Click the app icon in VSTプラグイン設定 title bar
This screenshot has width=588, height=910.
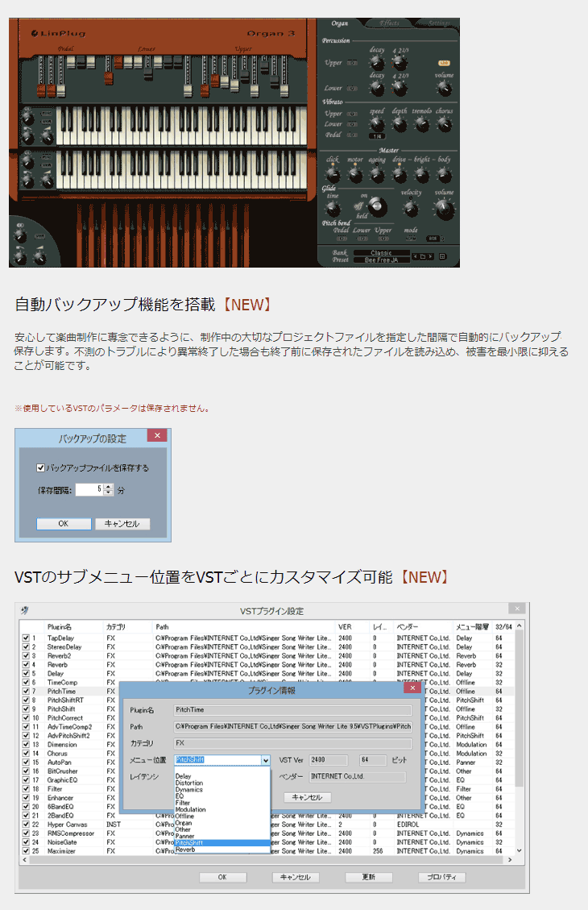pyautogui.click(x=24, y=610)
